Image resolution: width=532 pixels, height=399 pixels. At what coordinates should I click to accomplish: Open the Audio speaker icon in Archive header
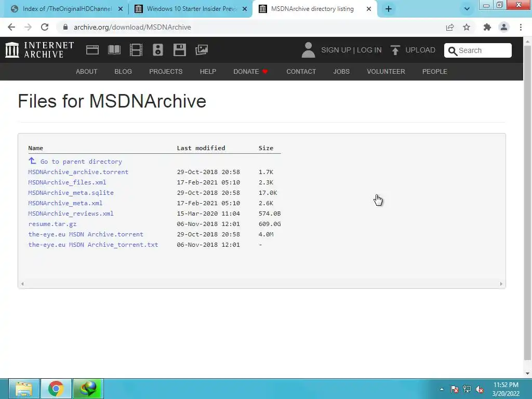(158, 50)
